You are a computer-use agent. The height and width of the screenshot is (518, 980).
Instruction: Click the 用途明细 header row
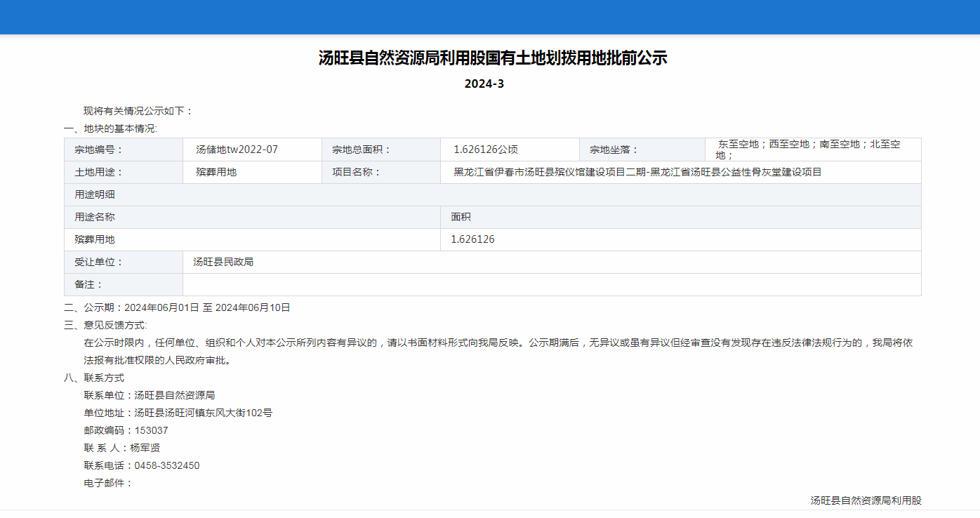492,194
